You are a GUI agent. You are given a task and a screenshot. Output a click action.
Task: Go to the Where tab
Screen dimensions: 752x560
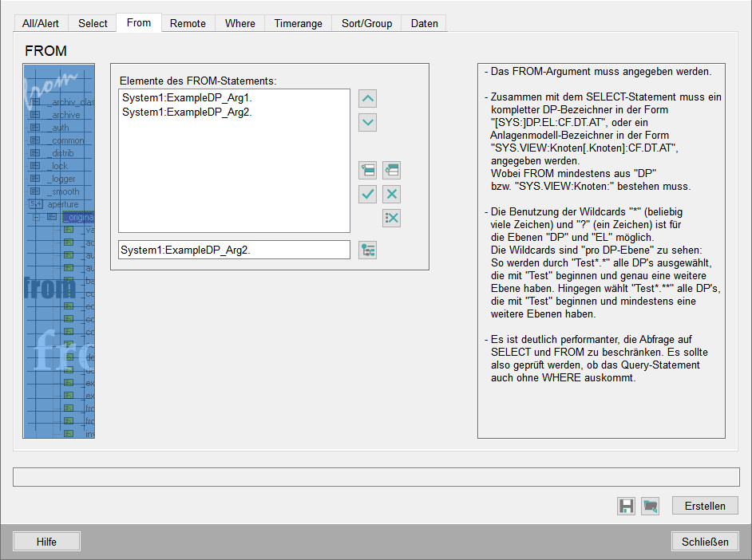240,23
